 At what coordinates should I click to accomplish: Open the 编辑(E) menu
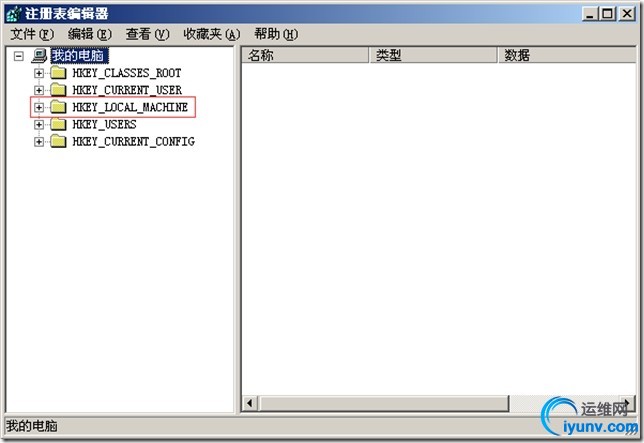click(x=90, y=34)
